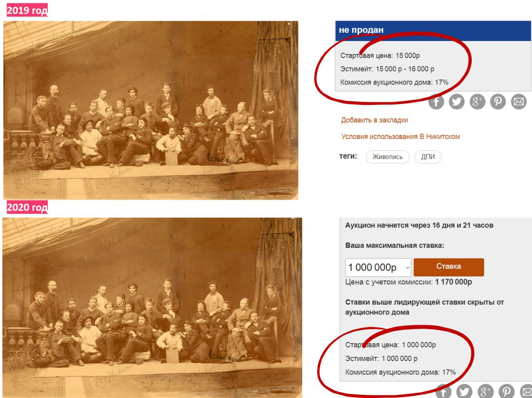Click the 2020 год label
Viewport: 532px width, 398px height.
coord(27,207)
